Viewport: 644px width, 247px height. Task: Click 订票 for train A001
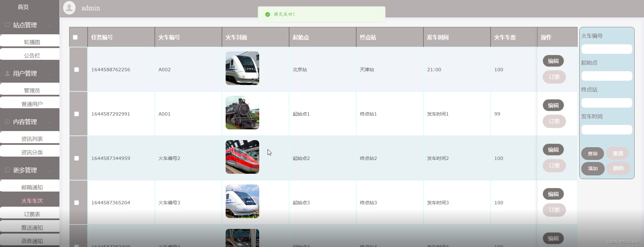click(554, 121)
